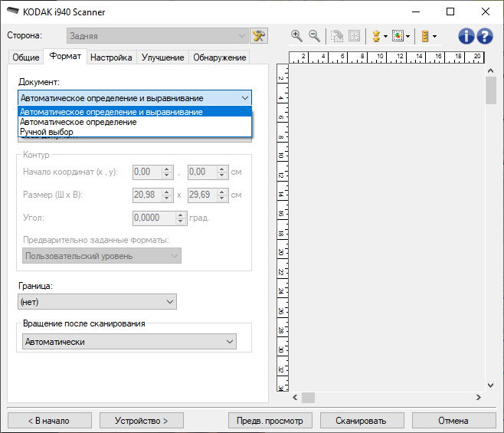Select 'Автоматическое определение' option
The width and height of the screenshot is (504, 433).
(135, 122)
